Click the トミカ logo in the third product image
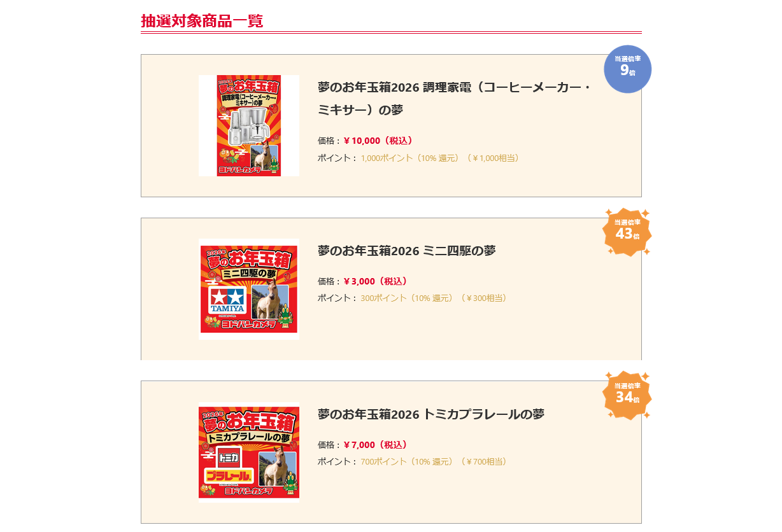This screenshot has width=782, height=532. point(229,456)
